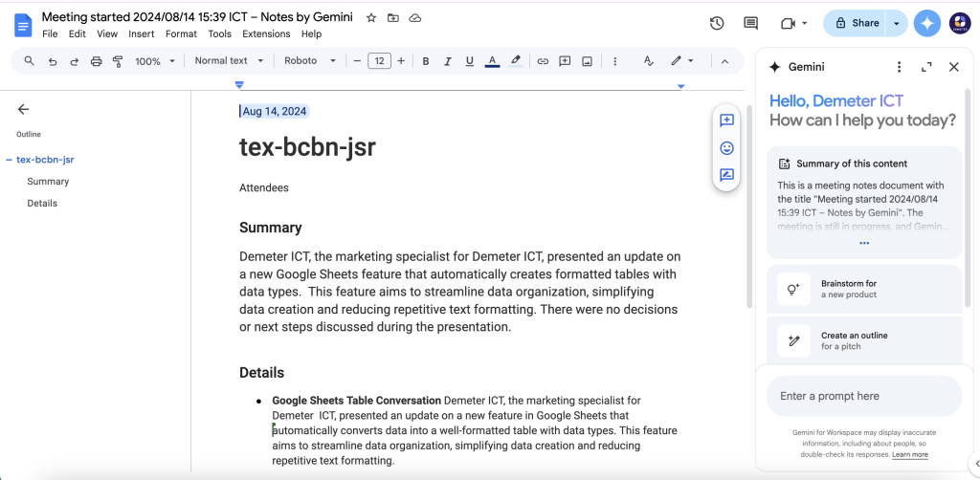The image size is (980, 480).
Task: Open the Meet call dropdown arrow
Action: pos(804,23)
